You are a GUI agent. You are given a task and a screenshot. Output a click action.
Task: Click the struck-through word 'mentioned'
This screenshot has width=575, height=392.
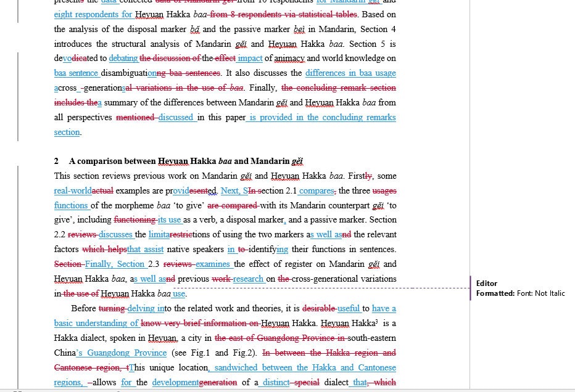coord(135,118)
